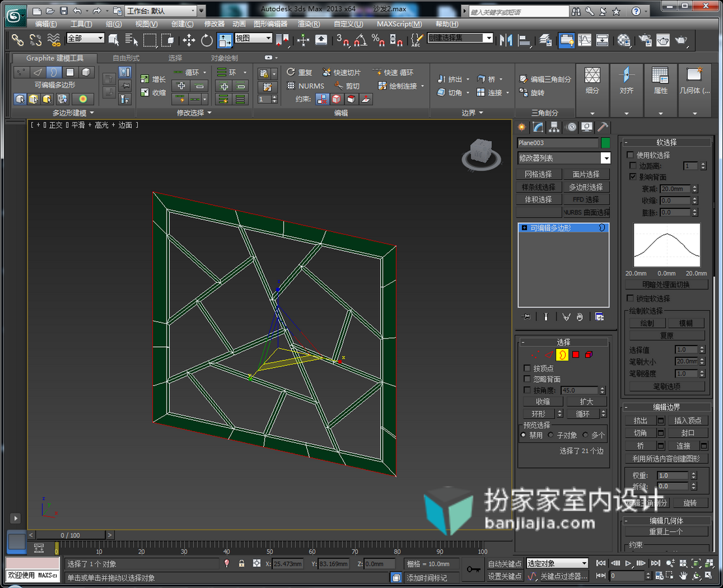Switch to Polygon sub-object red square

575,355
